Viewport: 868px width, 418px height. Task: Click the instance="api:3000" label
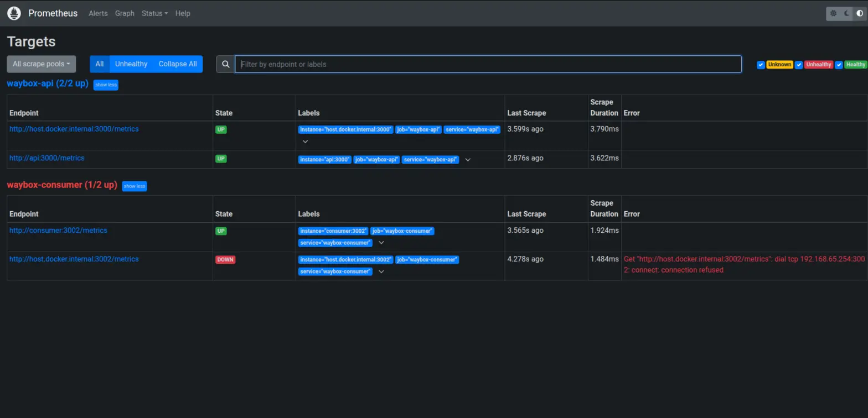(x=325, y=160)
